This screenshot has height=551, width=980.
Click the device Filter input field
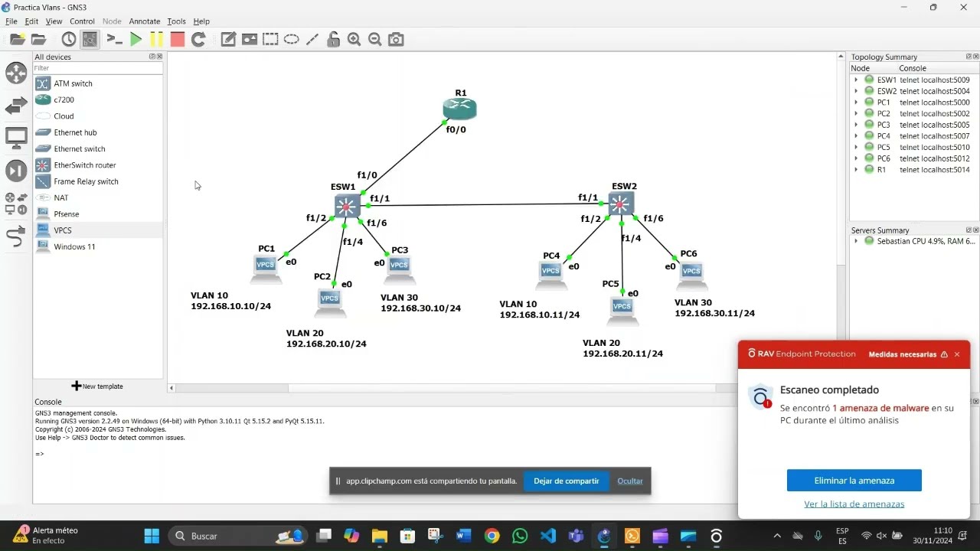pos(98,68)
